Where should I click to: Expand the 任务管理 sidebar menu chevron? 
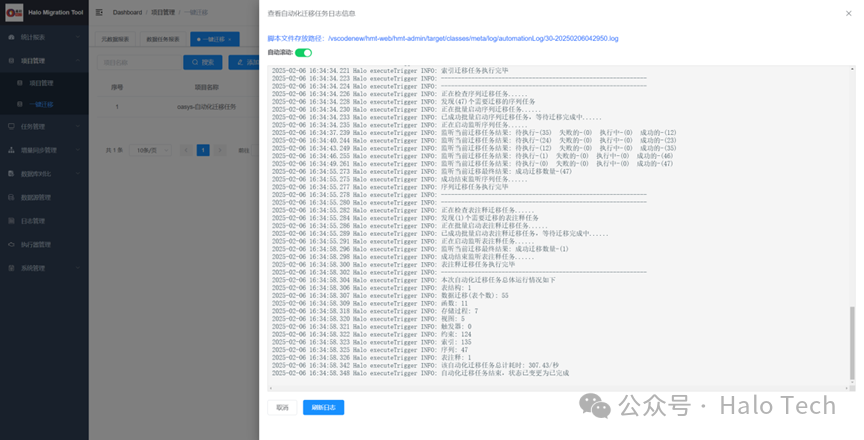78,126
